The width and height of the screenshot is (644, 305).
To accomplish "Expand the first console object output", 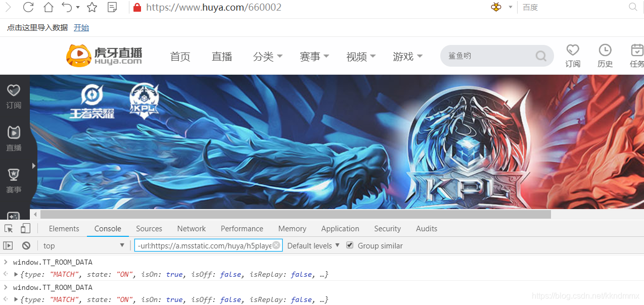I will 16,275.
